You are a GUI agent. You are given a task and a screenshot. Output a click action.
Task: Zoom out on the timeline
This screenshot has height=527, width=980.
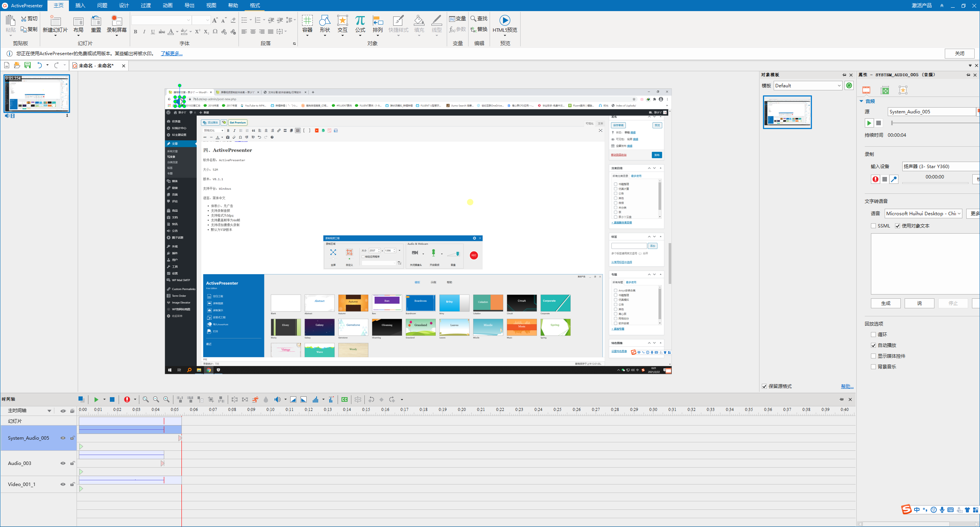point(156,399)
